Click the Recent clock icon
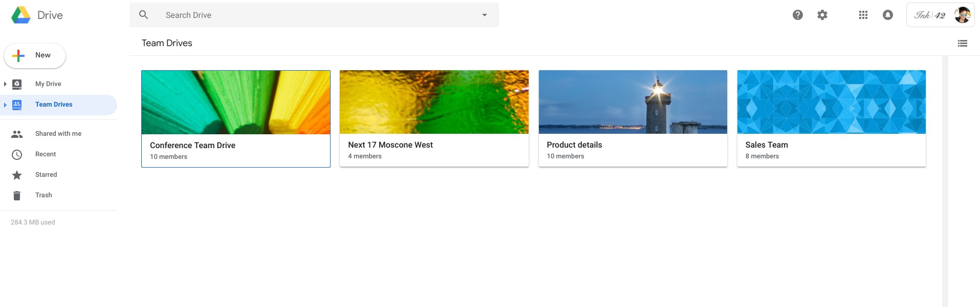The image size is (980, 307). pos(17,154)
